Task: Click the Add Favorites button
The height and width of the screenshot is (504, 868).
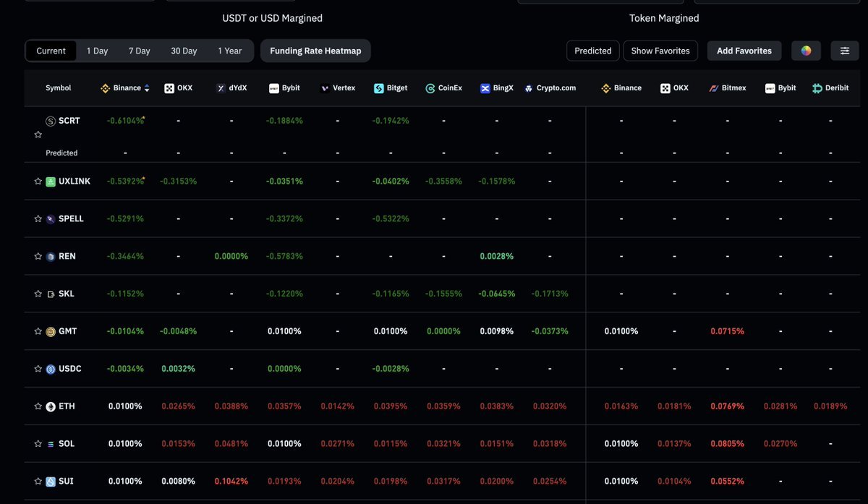Action: (744, 51)
